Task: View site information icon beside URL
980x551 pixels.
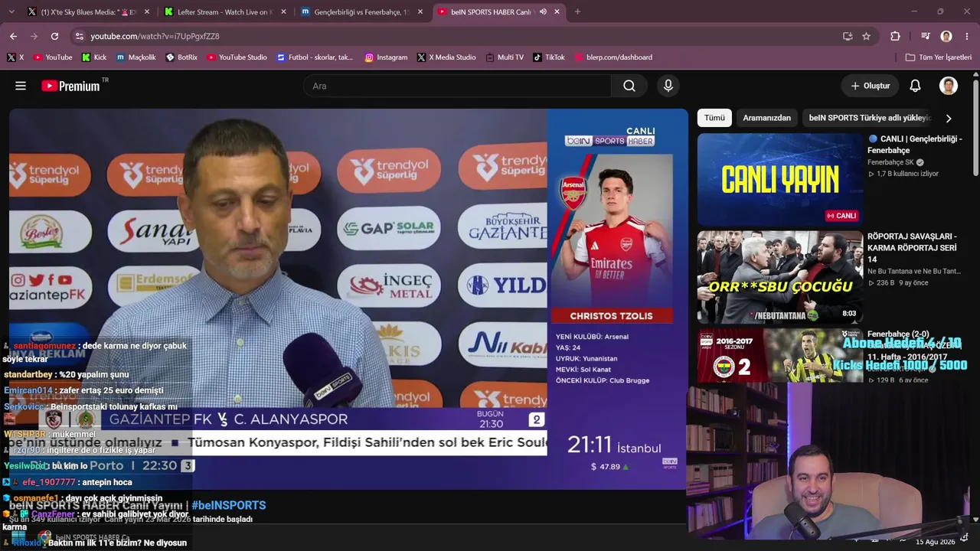Action: point(79,36)
